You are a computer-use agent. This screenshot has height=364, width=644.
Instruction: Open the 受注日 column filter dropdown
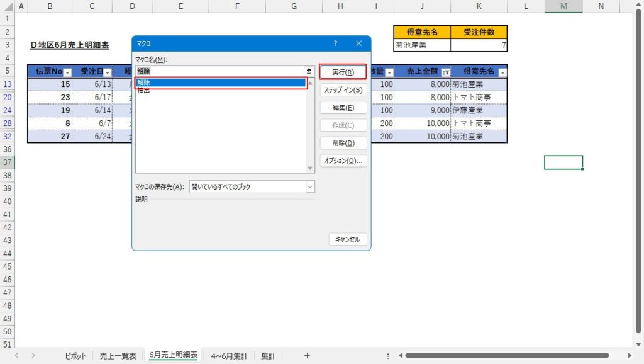pyautogui.click(x=107, y=72)
